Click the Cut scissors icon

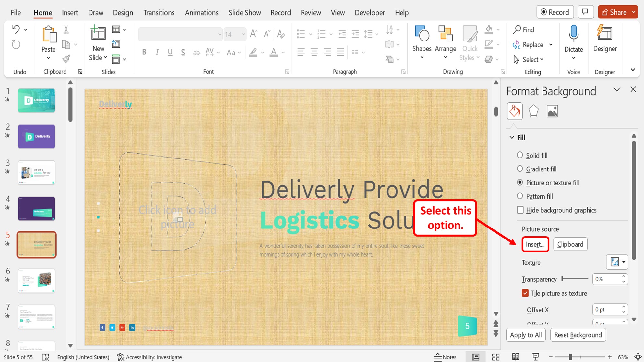(x=66, y=30)
